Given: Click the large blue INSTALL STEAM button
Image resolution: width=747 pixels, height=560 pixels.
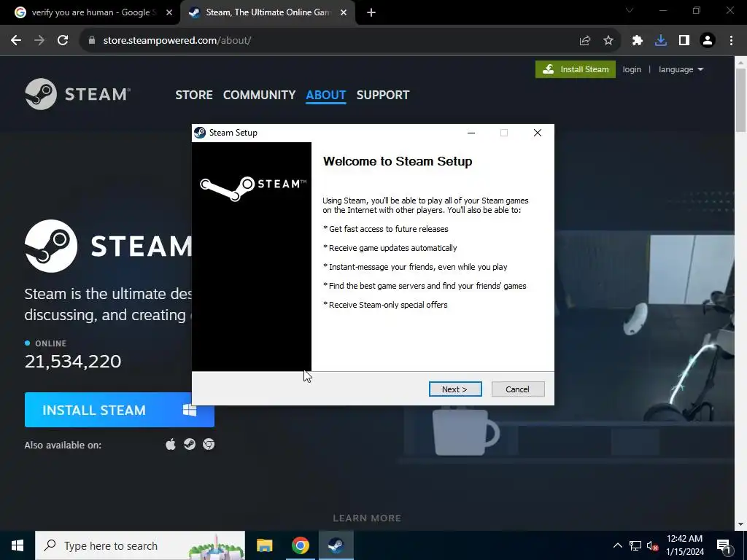Looking at the screenshot, I should (x=120, y=410).
